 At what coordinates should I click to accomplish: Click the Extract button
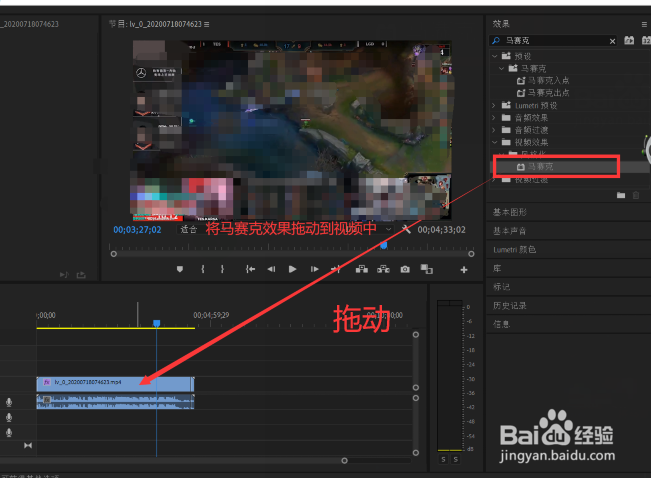(x=383, y=269)
